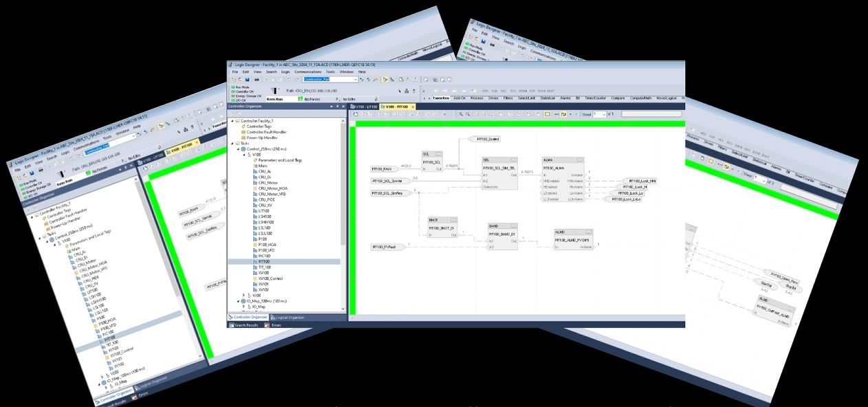Open the File menu in center window
This screenshot has height=407, width=868.
235,71
